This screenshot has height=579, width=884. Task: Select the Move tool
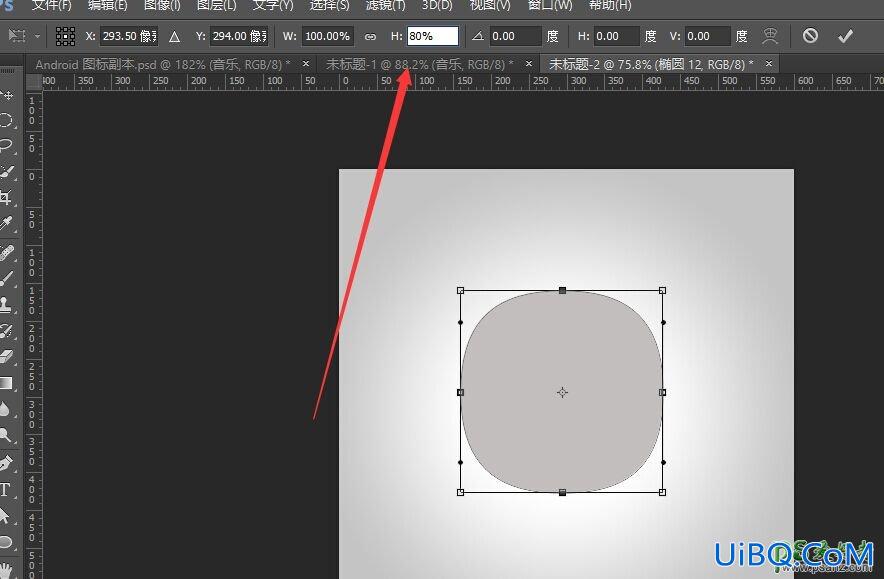coord(7,95)
